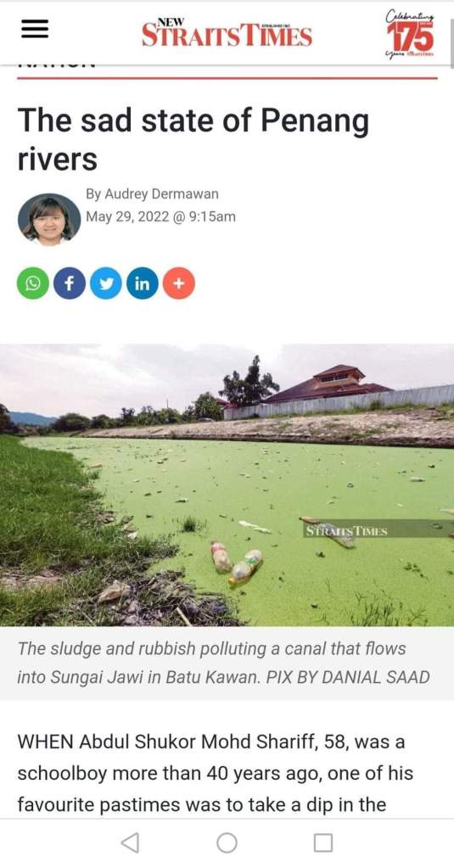Viewport: 454px width, 868px height.
Task: Open the polluted canal article image
Action: click(227, 485)
